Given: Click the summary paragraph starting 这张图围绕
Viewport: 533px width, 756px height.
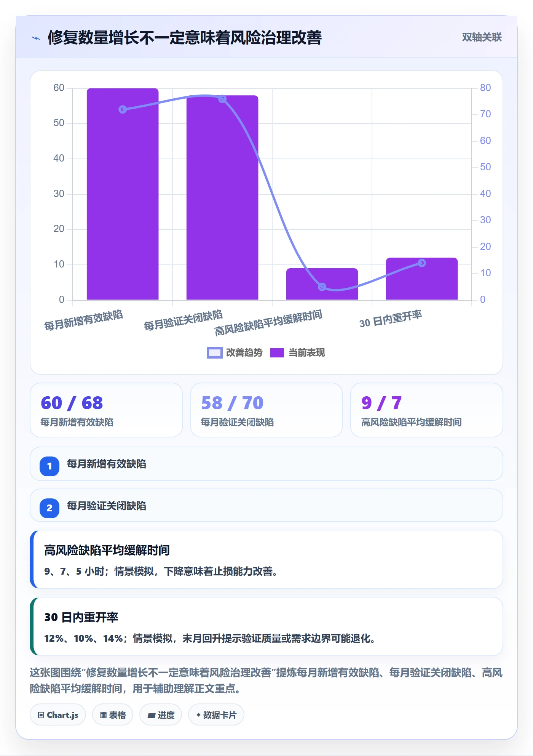Looking at the screenshot, I should 266,681.
